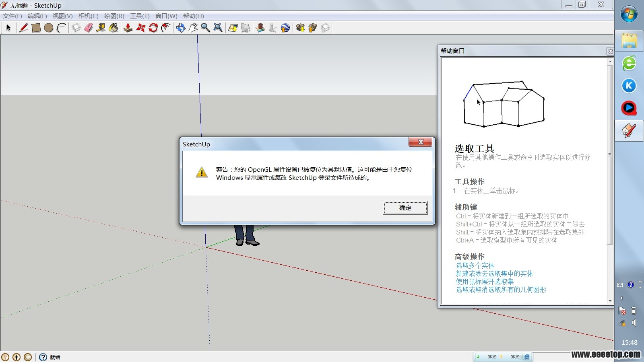The width and height of the screenshot is (644, 362).
Task: Pick the Circle drawing tool
Action: pyautogui.click(x=49, y=28)
